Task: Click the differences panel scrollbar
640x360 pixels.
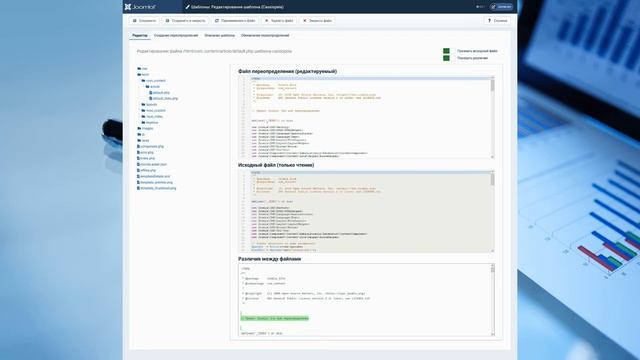Action: tap(492, 300)
